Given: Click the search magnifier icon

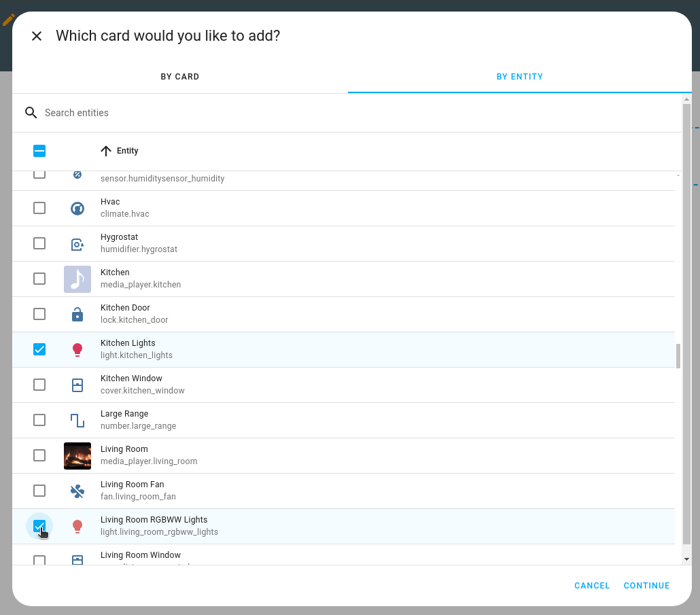Looking at the screenshot, I should pos(31,112).
